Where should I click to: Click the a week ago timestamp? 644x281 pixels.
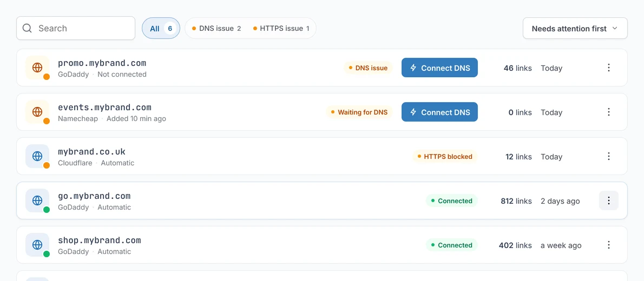point(561,245)
